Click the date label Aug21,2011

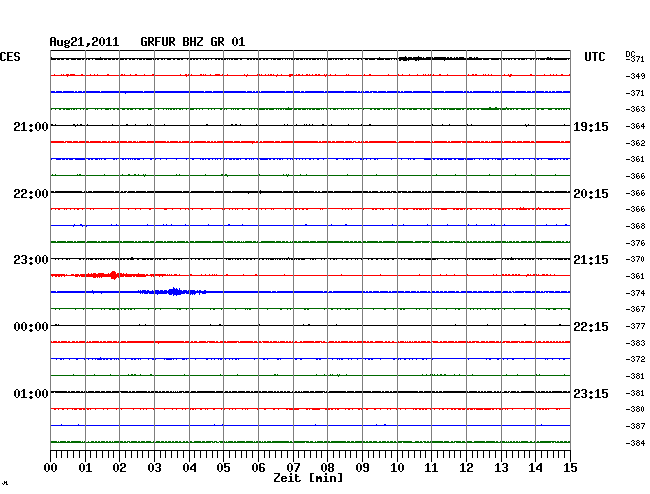tap(84, 42)
